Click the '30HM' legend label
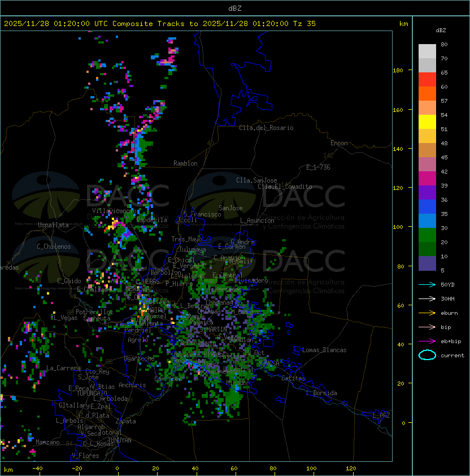470x476 pixels. [x=447, y=299]
